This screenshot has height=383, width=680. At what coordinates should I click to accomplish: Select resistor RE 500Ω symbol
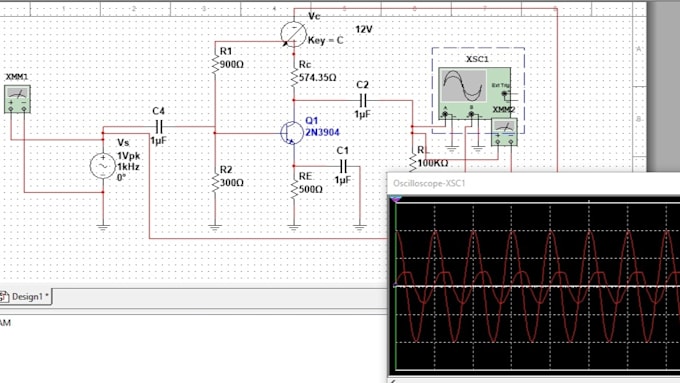pyautogui.click(x=294, y=189)
